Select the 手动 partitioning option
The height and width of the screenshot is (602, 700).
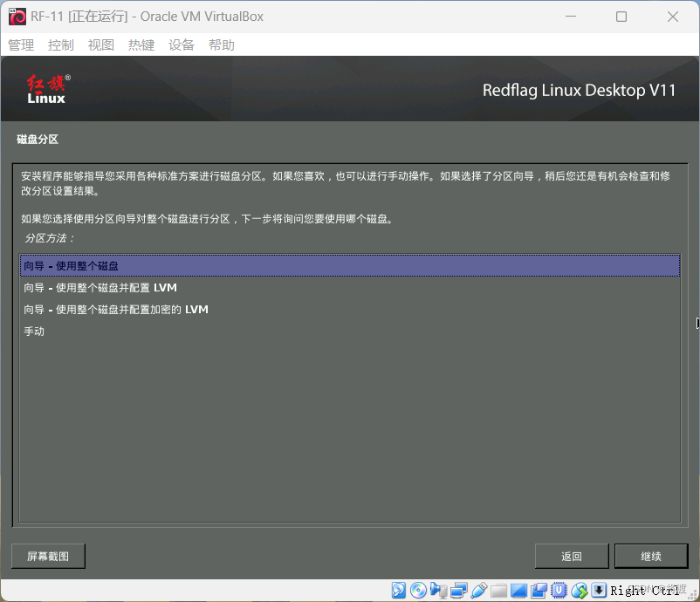click(x=350, y=332)
